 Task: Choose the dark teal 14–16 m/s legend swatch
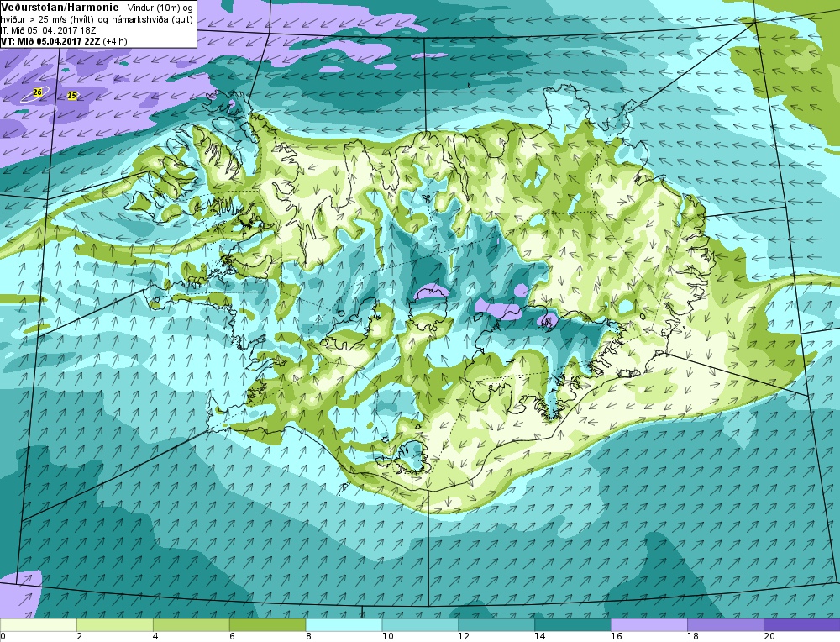[573, 625]
